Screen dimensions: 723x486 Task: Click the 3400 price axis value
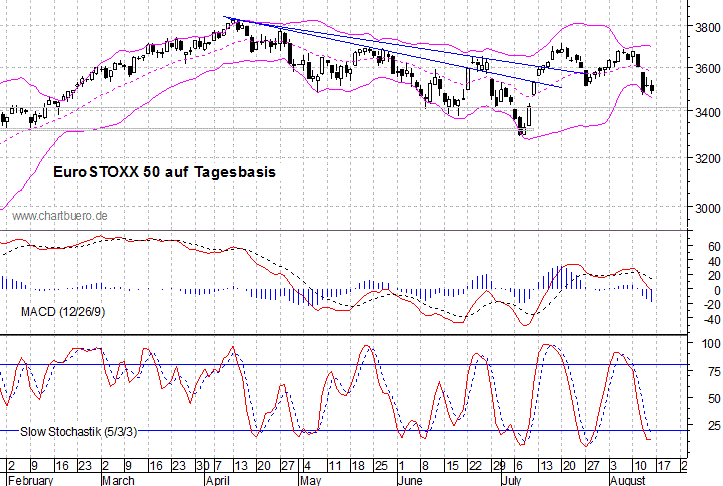(x=708, y=113)
